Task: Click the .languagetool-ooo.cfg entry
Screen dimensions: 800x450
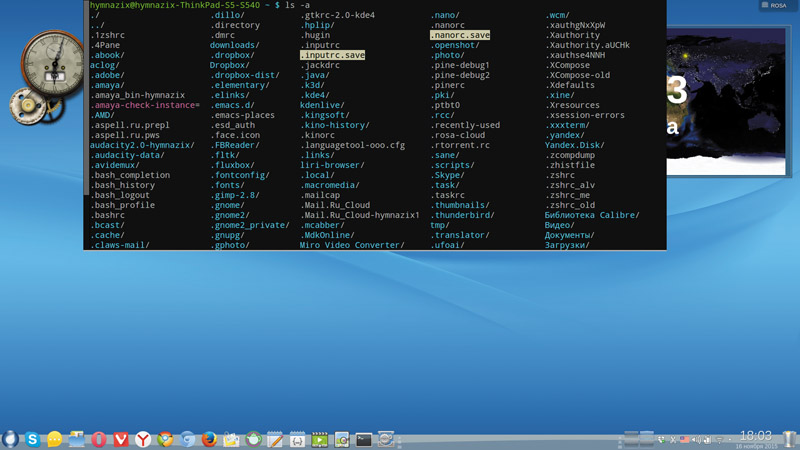Action: coord(353,145)
